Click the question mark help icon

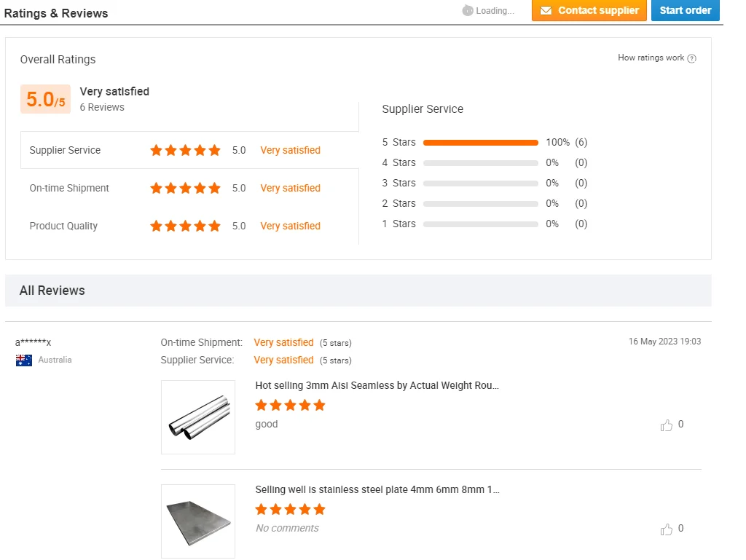click(x=692, y=59)
